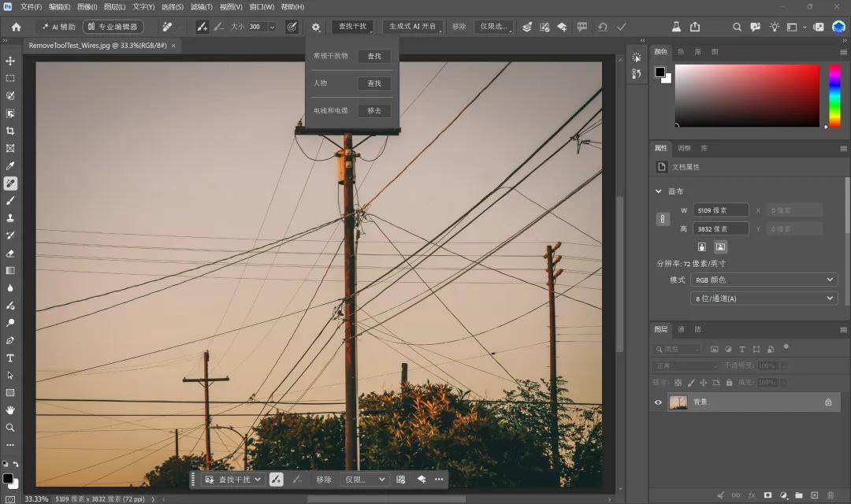
Task: Collapse the 画布 section chevron
Action: click(658, 191)
